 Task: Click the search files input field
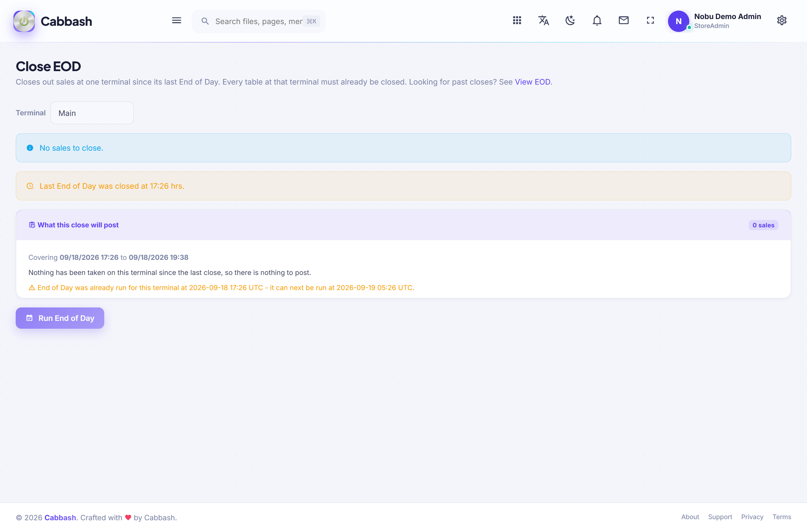click(258, 21)
